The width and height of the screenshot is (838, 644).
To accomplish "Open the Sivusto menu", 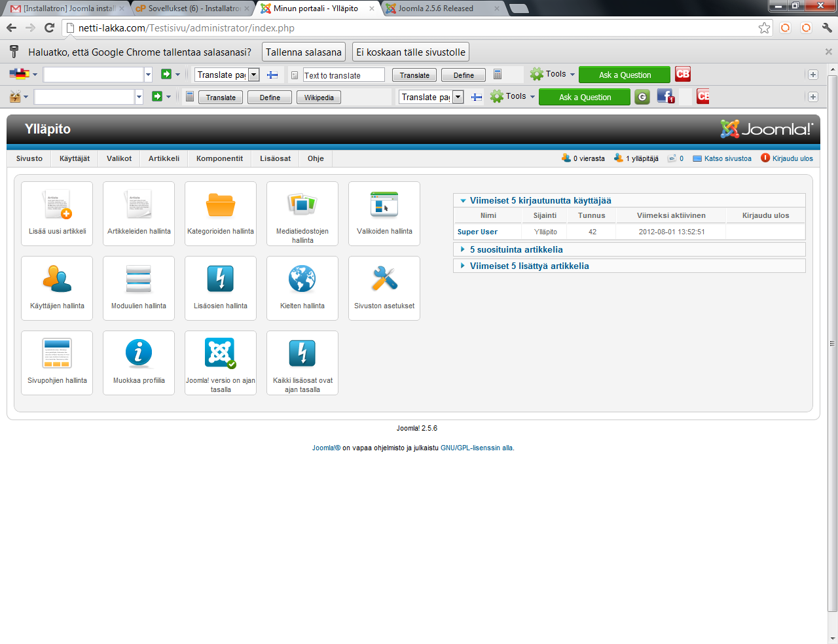I will [29, 158].
